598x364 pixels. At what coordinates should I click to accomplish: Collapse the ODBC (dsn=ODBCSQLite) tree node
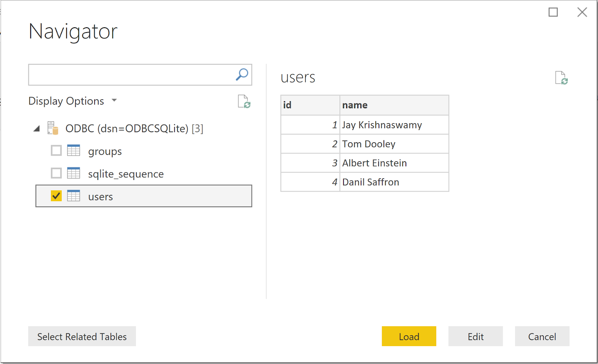[36, 128]
